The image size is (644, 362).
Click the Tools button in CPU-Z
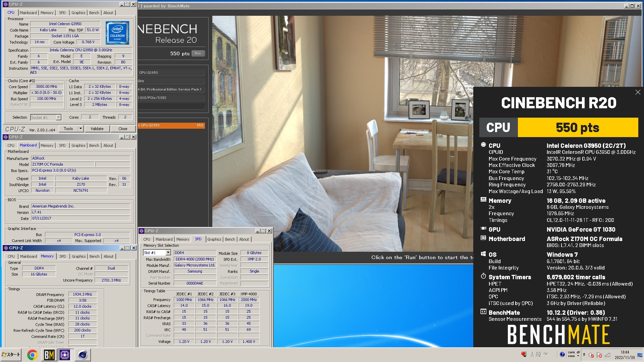68,129
